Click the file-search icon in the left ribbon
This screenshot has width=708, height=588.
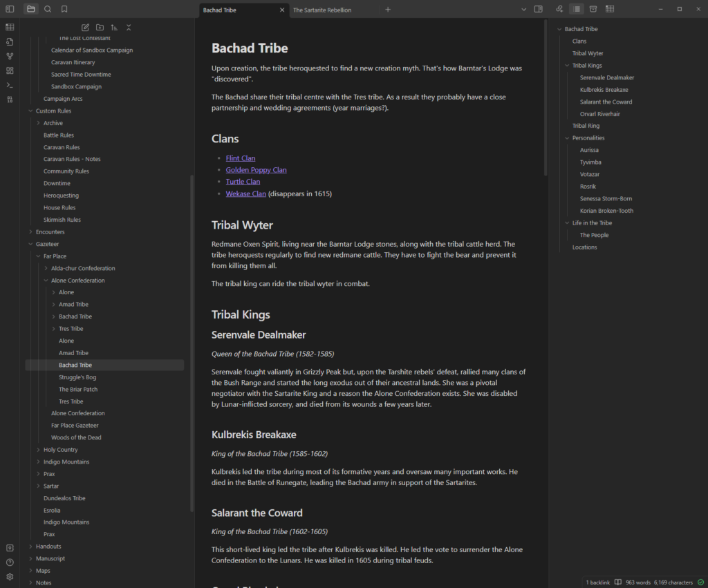coord(10,41)
